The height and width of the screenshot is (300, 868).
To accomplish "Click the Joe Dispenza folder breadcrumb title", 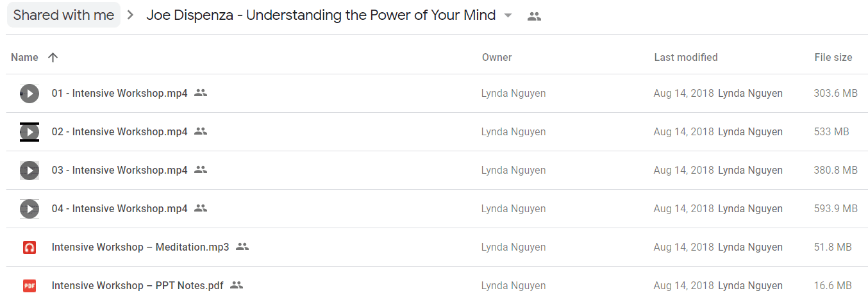I will 321,15.
